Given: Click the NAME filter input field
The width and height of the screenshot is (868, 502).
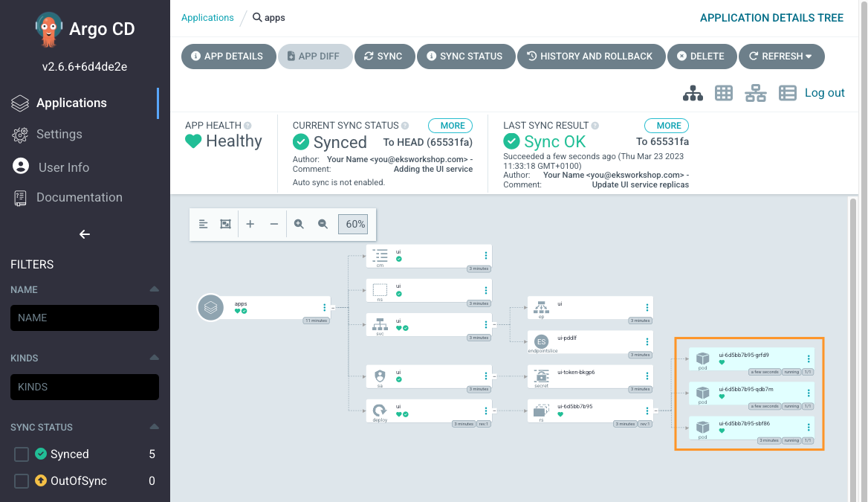Looking at the screenshot, I should (x=85, y=318).
